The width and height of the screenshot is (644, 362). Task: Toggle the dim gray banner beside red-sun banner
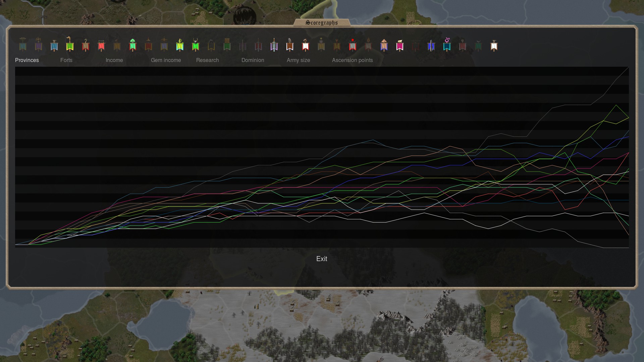click(x=368, y=45)
